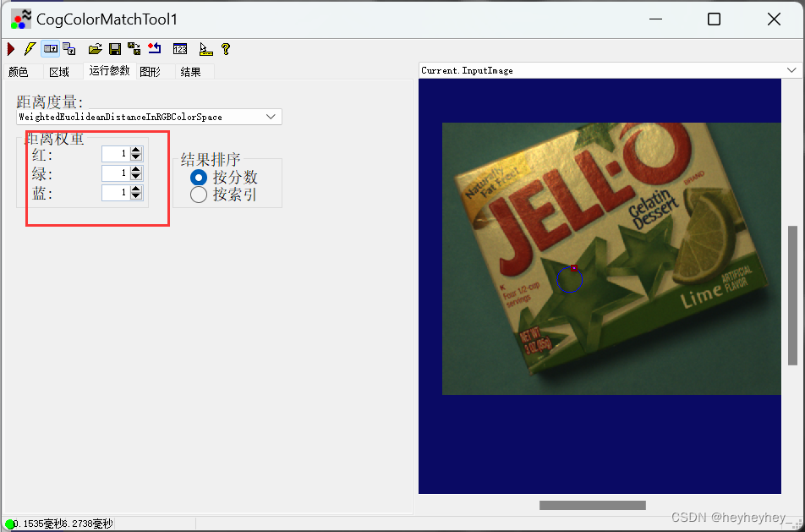
Task: Toggle electric mode lightning bolt icon
Action: pos(30,49)
